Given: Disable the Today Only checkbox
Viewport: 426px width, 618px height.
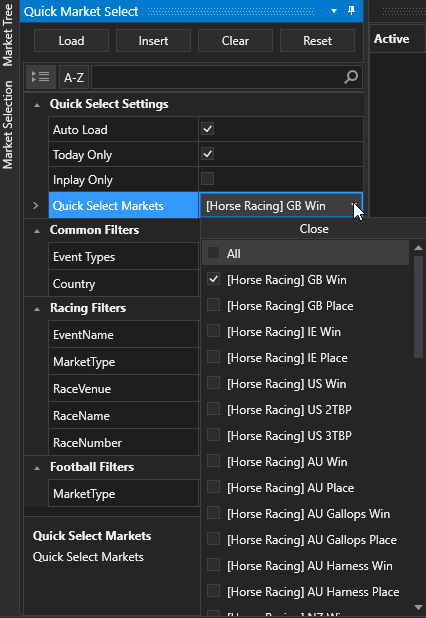Looking at the screenshot, I should 207,154.
